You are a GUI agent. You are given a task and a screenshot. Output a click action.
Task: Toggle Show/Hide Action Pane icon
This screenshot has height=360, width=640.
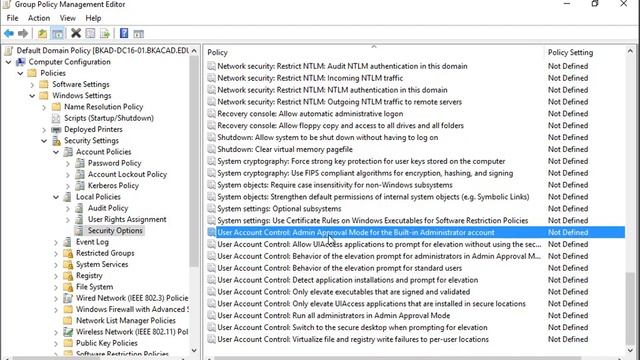coord(139,34)
